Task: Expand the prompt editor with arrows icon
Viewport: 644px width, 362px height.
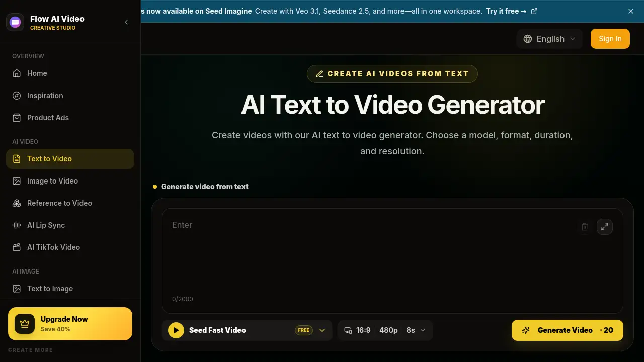Action: [605, 227]
